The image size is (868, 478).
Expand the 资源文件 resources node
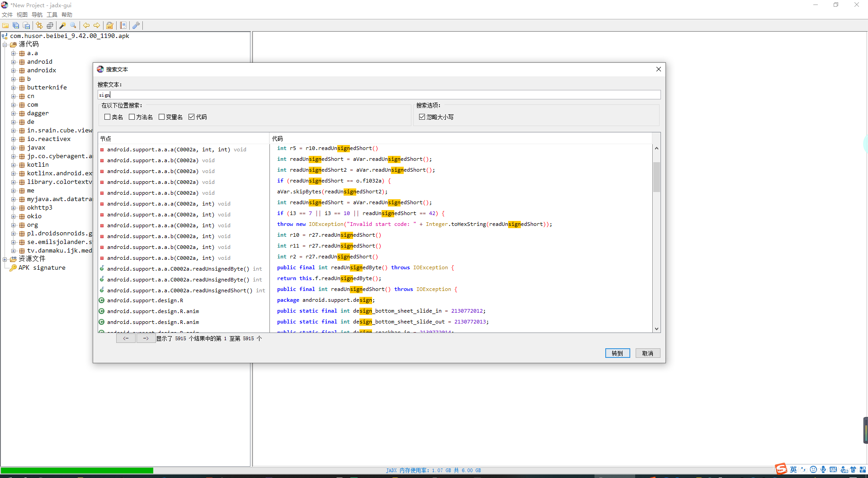pos(5,259)
